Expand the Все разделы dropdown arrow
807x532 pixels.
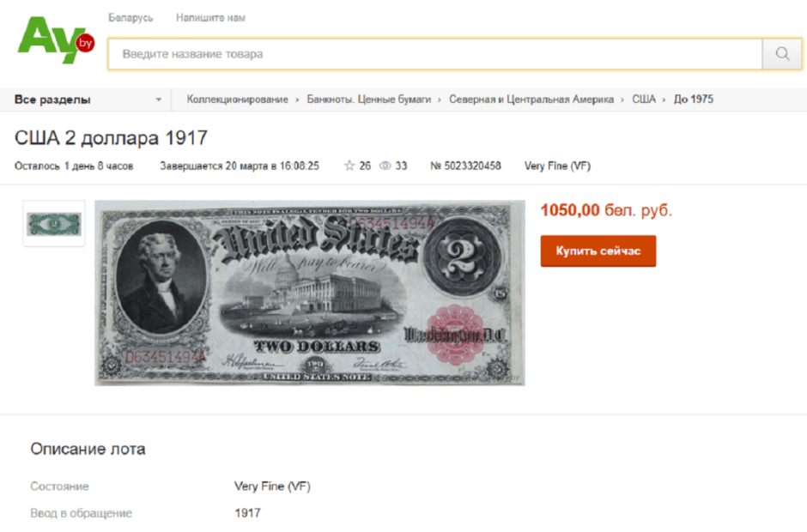159,100
